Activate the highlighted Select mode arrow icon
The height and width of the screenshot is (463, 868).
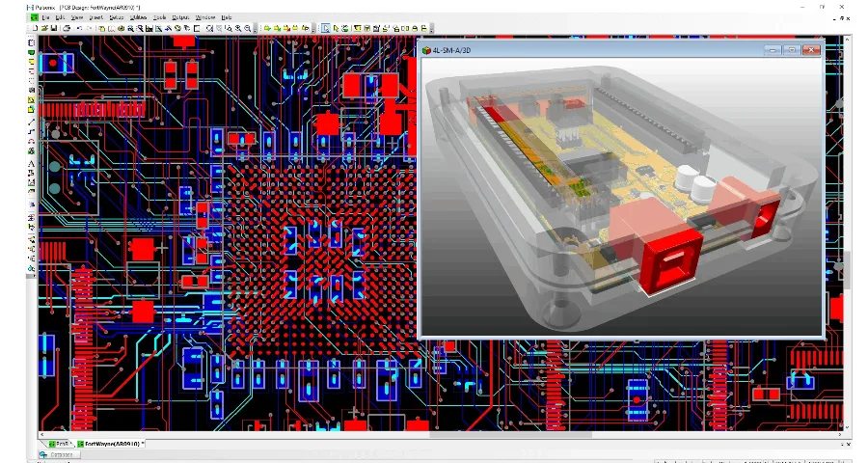tap(326, 28)
